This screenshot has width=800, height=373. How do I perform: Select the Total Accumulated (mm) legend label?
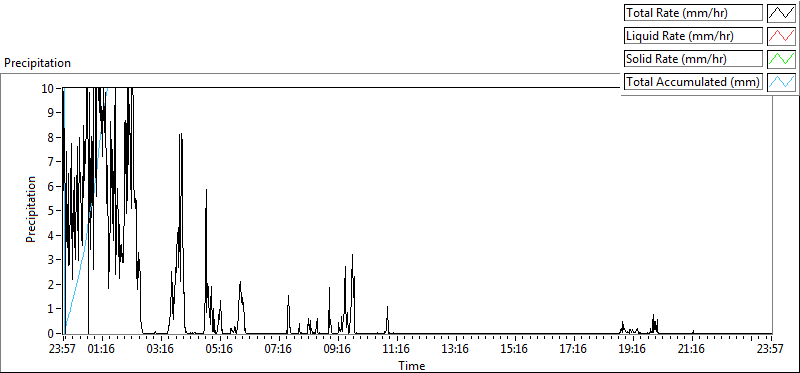pyautogui.click(x=693, y=82)
